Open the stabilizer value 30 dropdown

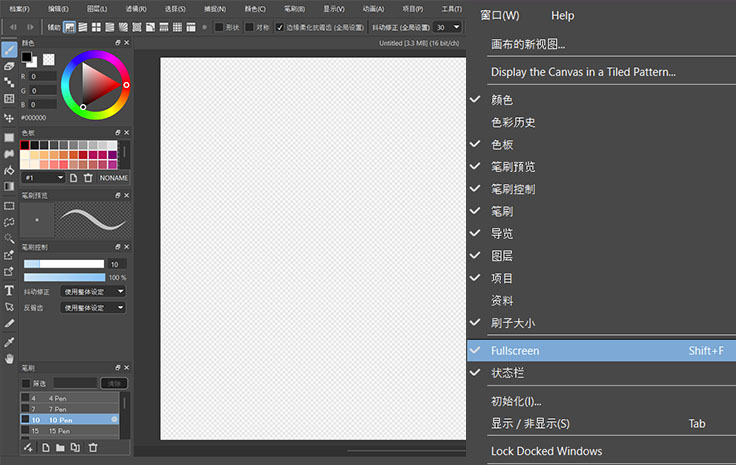coord(447,27)
